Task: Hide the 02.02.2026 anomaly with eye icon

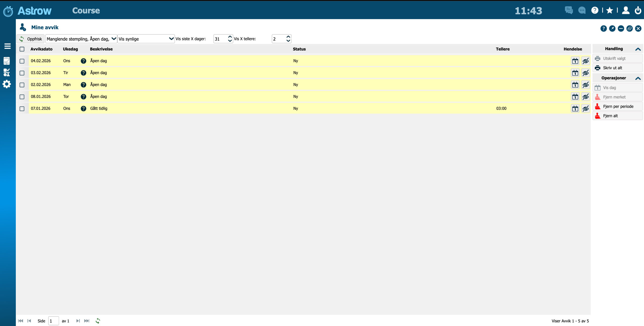Action: point(586,85)
